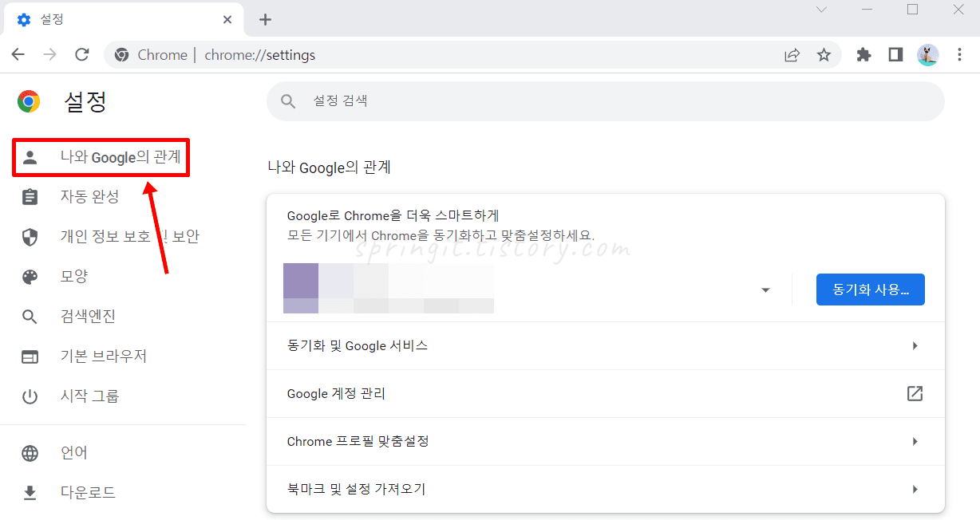The width and height of the screenshot is (980, 520).
Task: Open 개인 정보 보호 및 보안 section
Action: (x=130, y=237)
